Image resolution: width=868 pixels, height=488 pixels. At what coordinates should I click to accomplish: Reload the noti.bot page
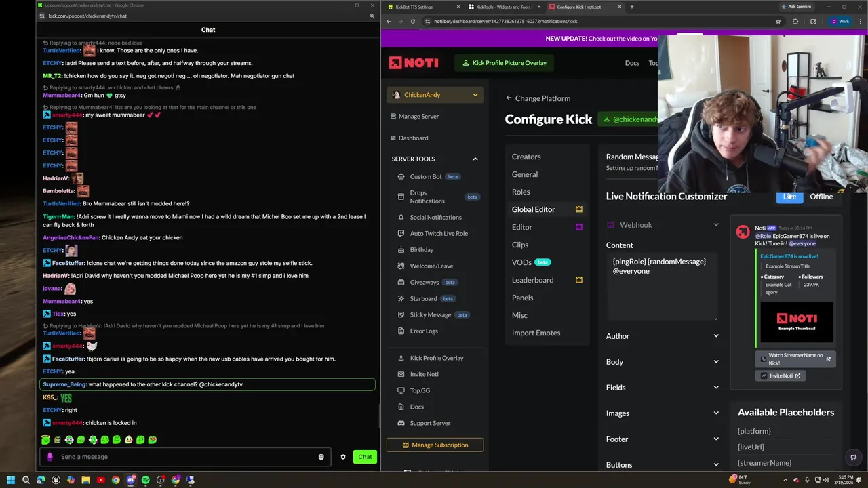click(412, 21)
